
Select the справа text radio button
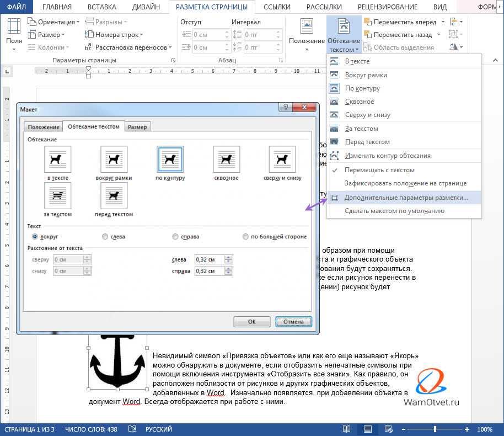click(175, 237)
